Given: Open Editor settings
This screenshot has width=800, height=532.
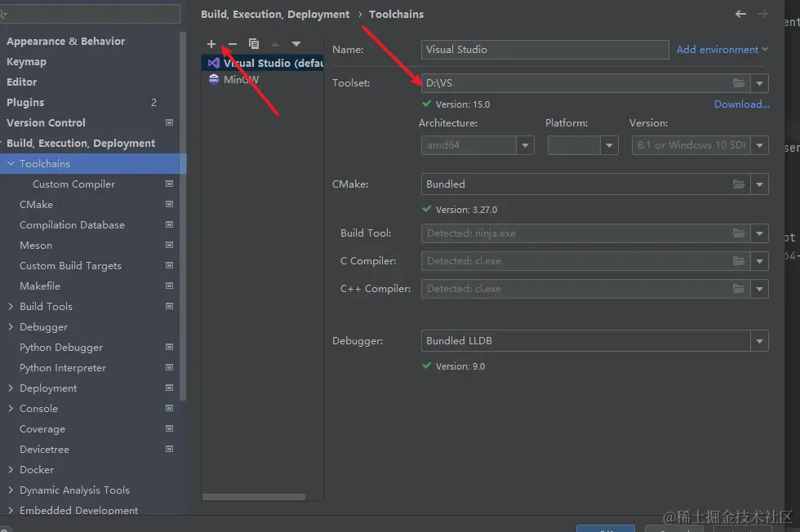Looking at the screenshot, I should [21, 82].
